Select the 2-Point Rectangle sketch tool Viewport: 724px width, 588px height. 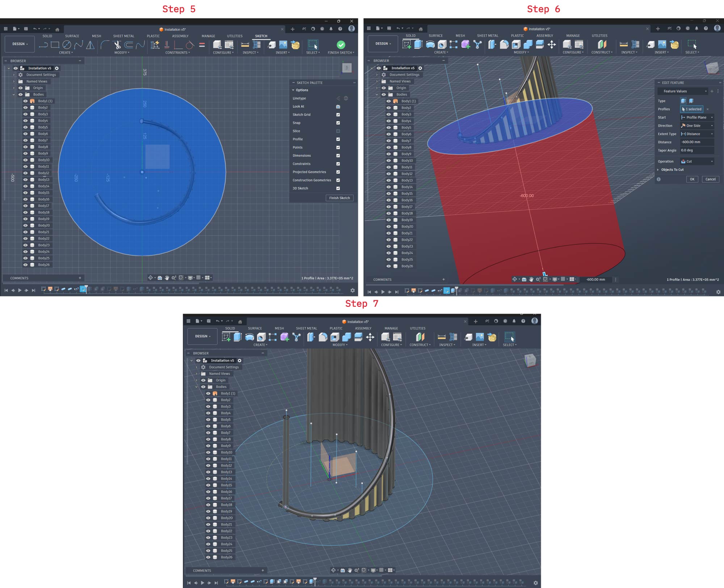tap(55, 45)
